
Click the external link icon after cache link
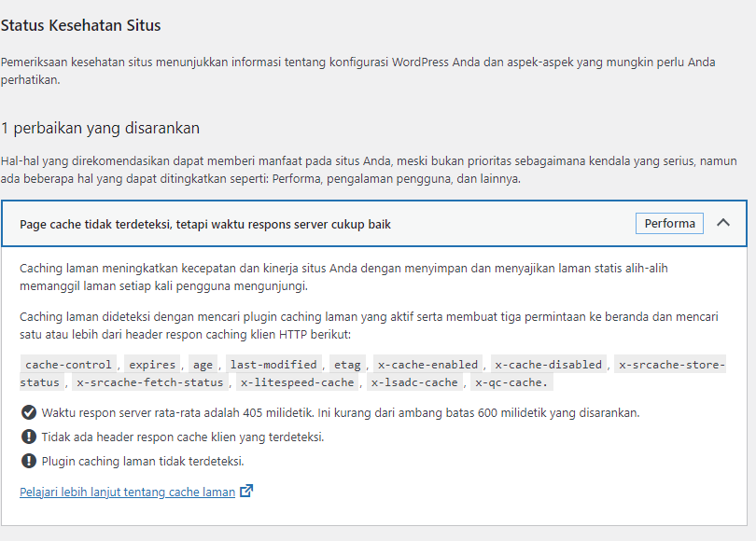[x=246, y=491]
